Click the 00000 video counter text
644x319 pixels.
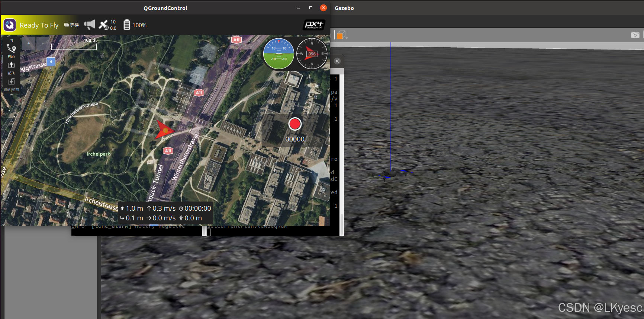click(295, 139)
